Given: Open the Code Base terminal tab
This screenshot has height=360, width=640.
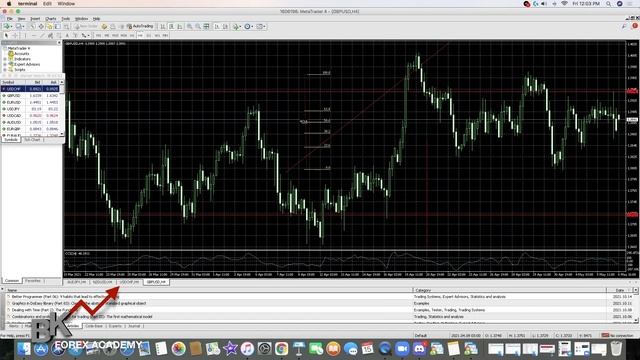Looking at the screenshot, I should click(x=94, y=326).
